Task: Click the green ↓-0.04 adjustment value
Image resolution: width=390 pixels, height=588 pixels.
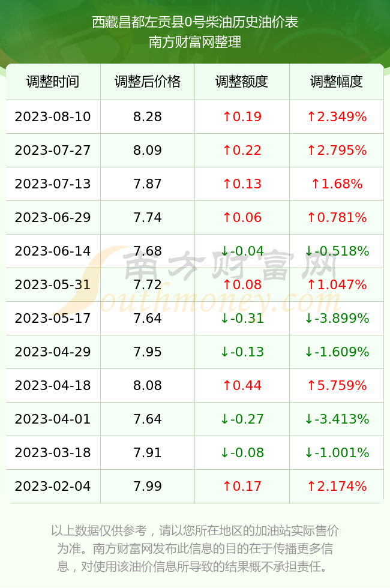Action: coord(242,251)
